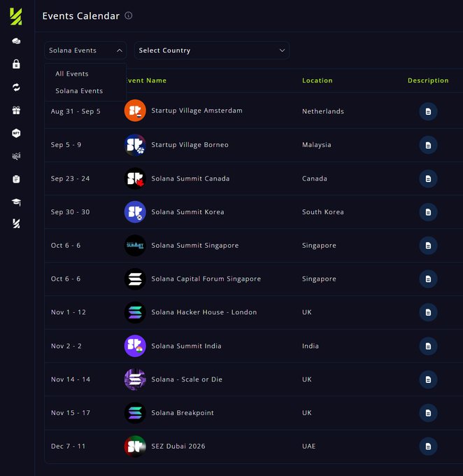This screenshot has width=463, height=476.
Task: Open the gift rewards sidebar icon
Action: [16, 111]
